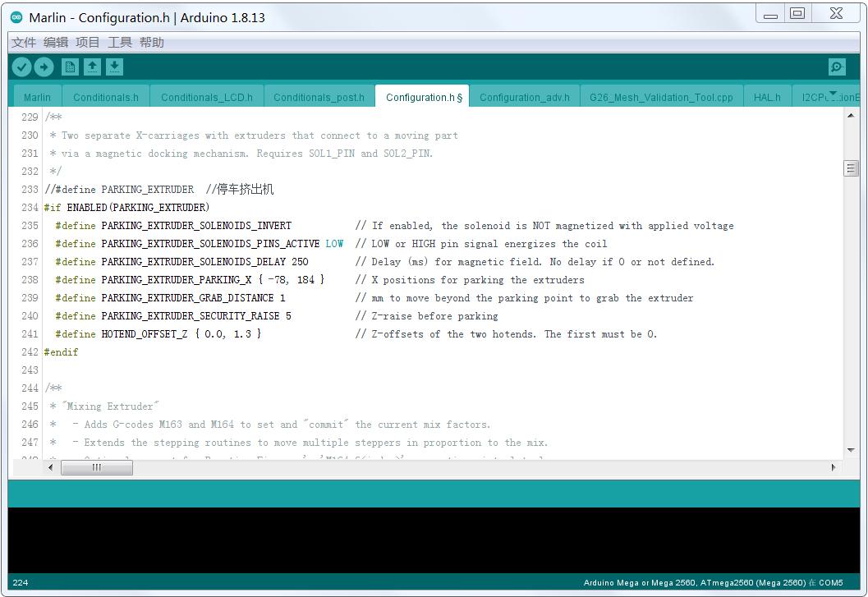Click the Open sketch up-arrow icon
The height and width of the screenshot is (597, 868).
point(93,67)
